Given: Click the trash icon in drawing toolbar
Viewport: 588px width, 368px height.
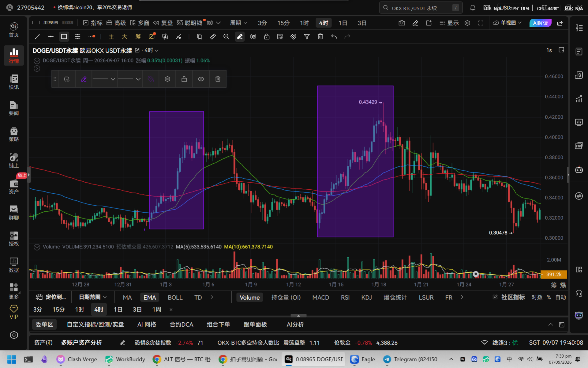Looking at the screenshot, I should pos(320,37).
